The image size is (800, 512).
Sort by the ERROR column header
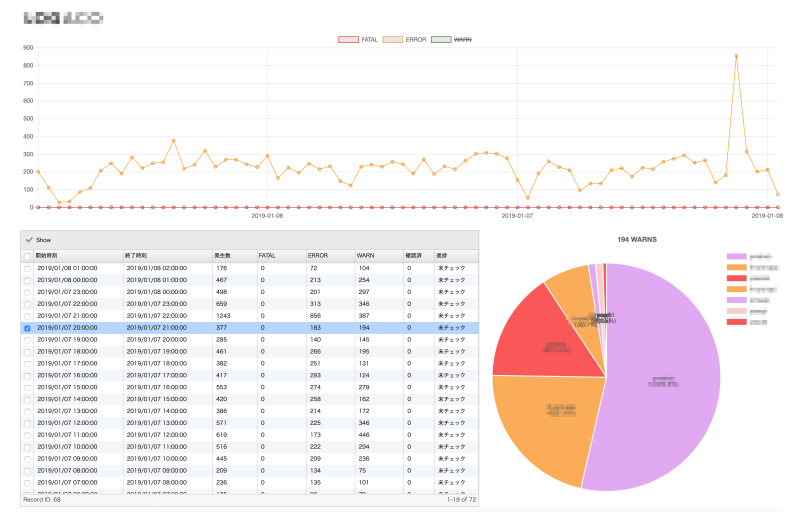coord(317,257)
